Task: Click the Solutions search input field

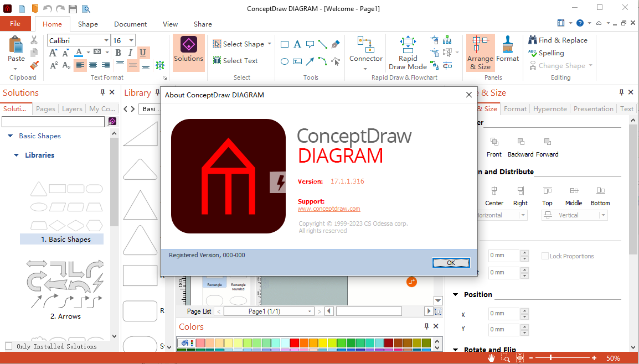Action: pos(53,122)
